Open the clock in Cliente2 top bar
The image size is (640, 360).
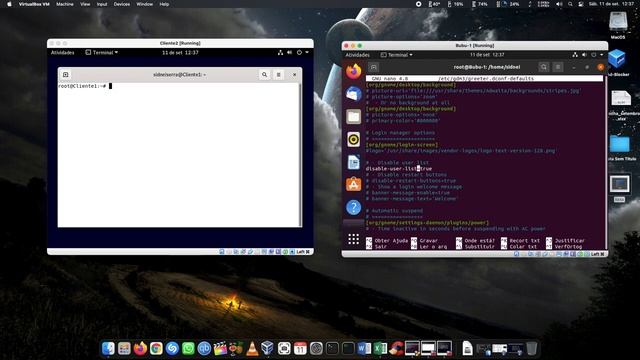180,53
